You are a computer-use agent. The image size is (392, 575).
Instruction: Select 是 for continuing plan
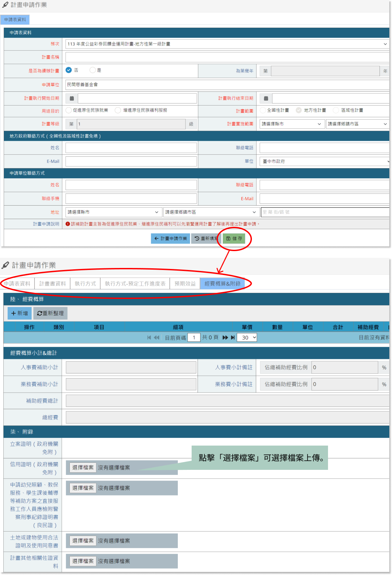pos(93,70)
